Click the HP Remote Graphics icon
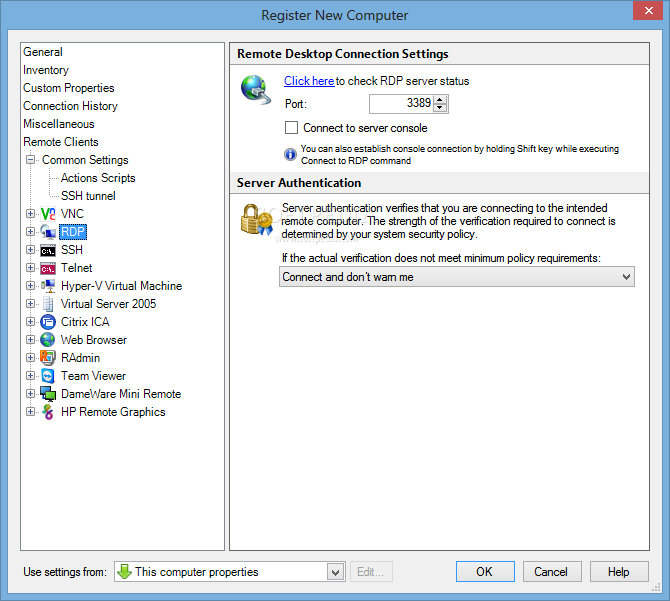The height and width of the screenshot is (601, 670). [48, 412]
